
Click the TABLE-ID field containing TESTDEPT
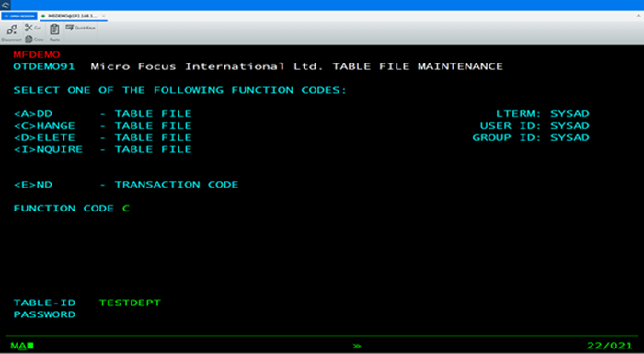[x=130, y=303]
